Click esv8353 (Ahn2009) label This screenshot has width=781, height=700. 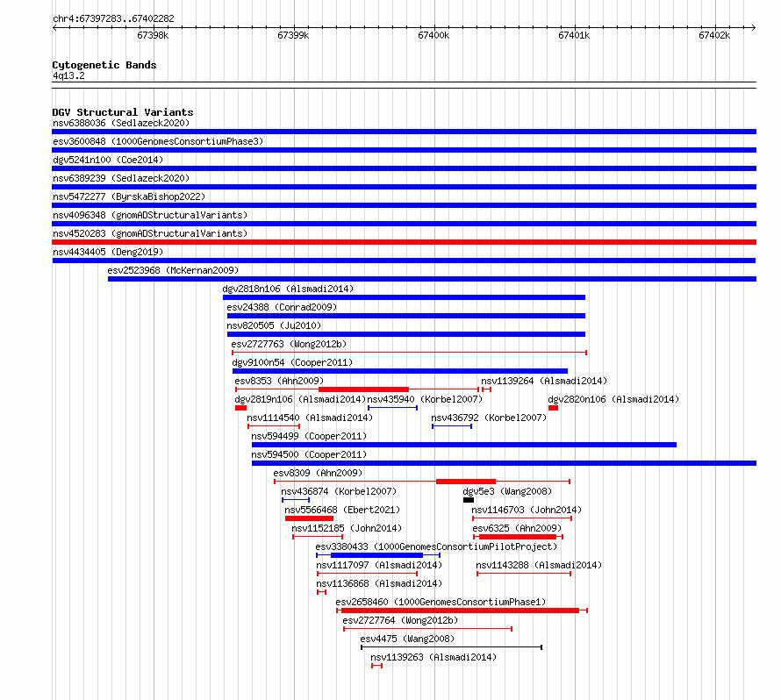tap(279, 381)
